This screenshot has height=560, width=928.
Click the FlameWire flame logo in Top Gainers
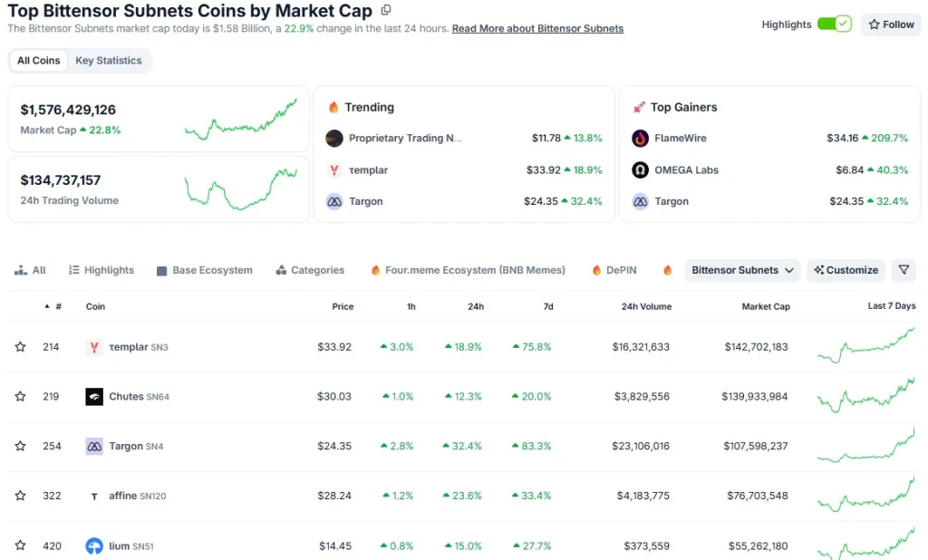pyautogui.click(x=640, y=139)
